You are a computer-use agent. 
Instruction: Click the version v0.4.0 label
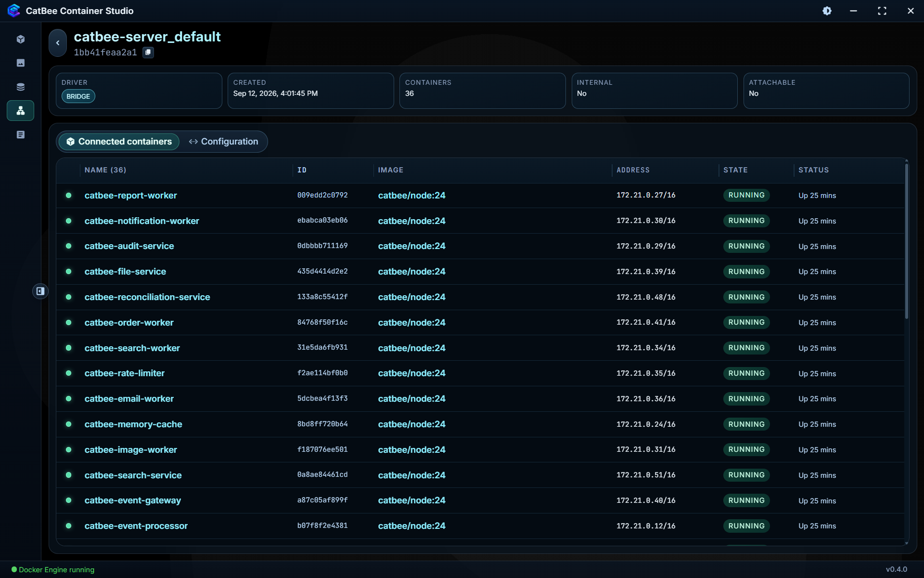(897, 569)
